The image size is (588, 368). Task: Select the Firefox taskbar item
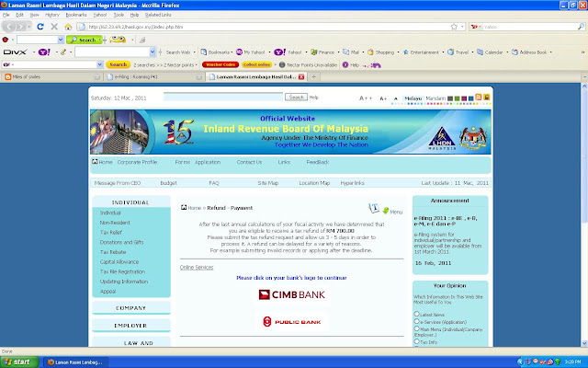pos(75,362)
